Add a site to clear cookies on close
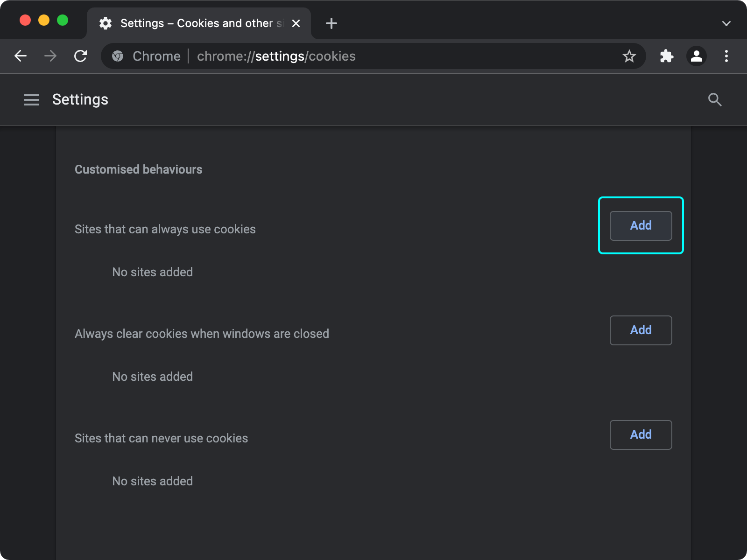Screen dimensions: 747x560 640,330
